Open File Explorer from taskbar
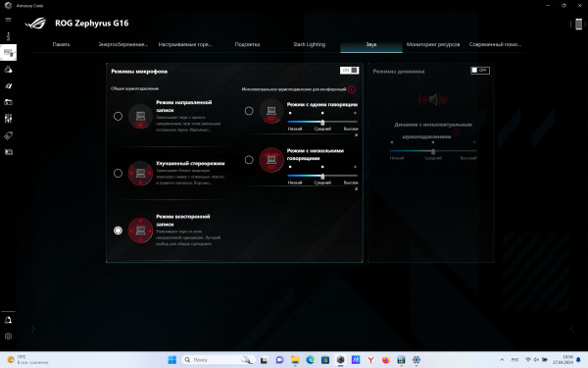Screen dimensions: 588x368 coord(295,360)
